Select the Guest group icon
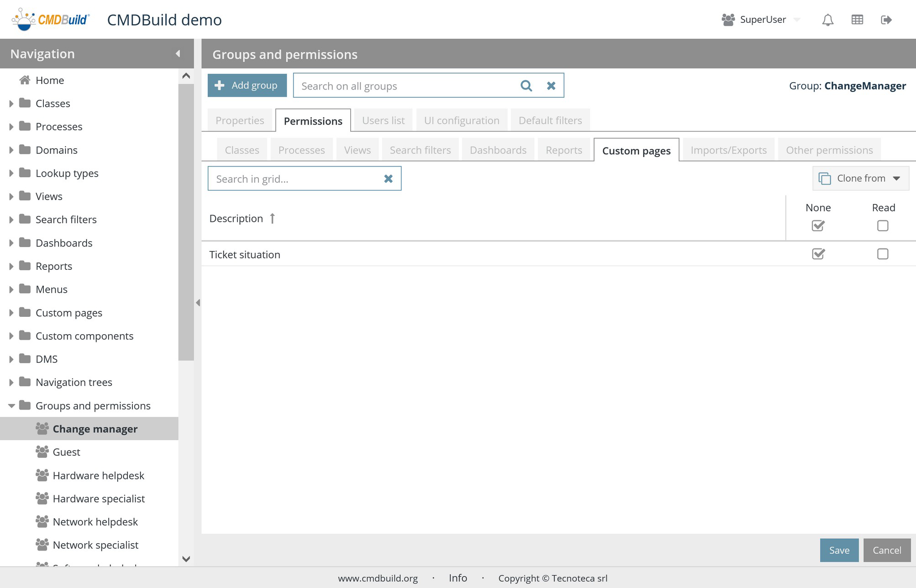Image resolution: width=916 pixels, height=588 pixels. point(42,452)
